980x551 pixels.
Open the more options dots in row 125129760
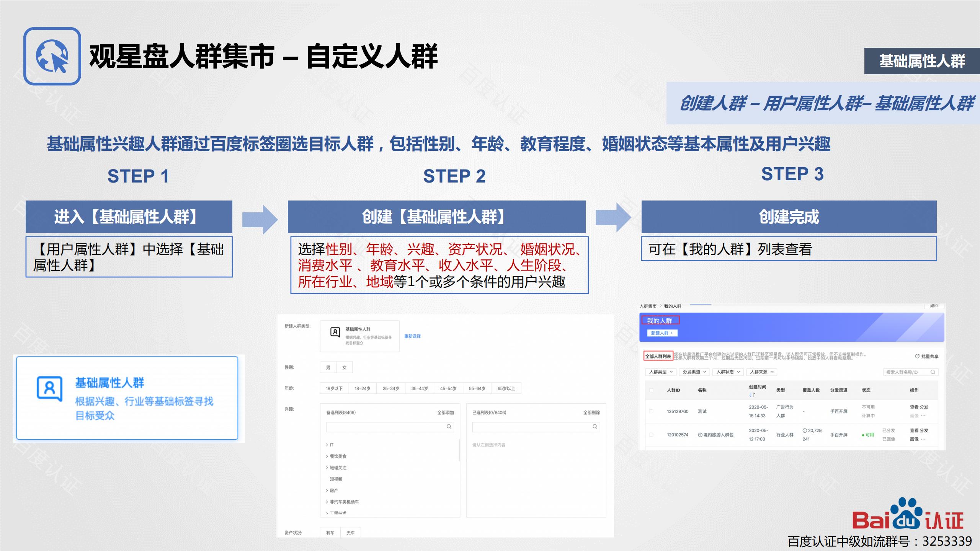[923, 416]
